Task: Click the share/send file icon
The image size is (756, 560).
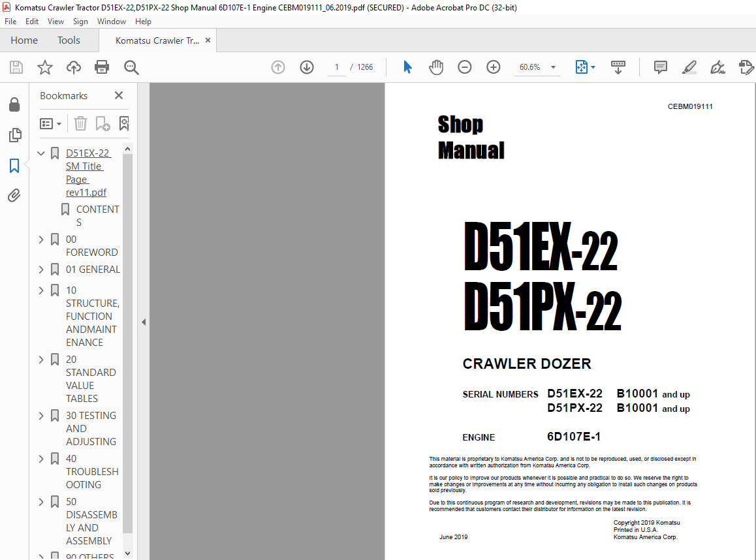Action: pos(746,67)
